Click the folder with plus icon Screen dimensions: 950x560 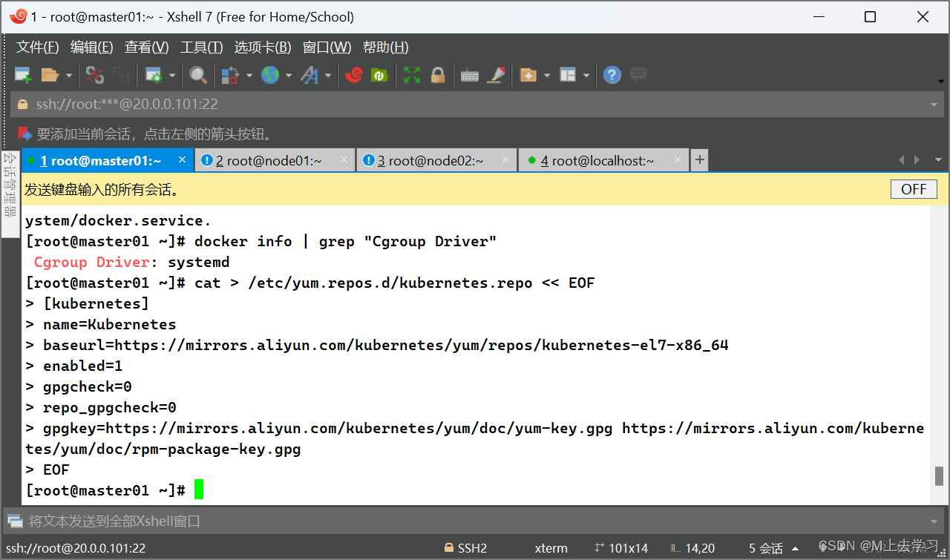pos(528,75)
